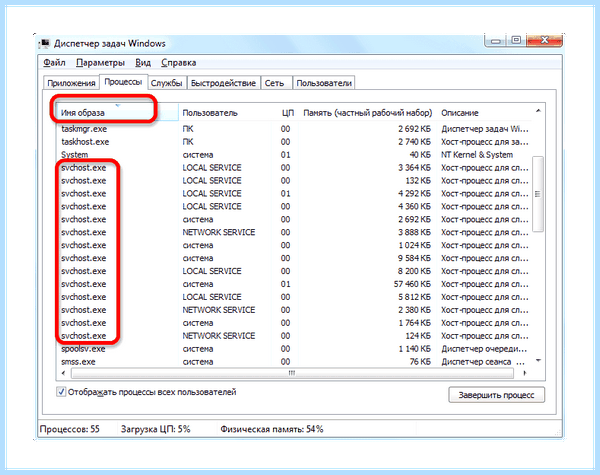This screenshot has height=475, width=600.
Task: Click the vertical scrollbar thumb
Action: click(538, 194)
